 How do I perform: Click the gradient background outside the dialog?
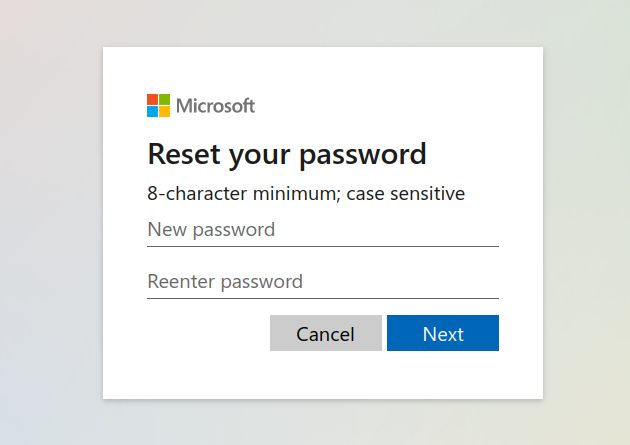point(51,222)
